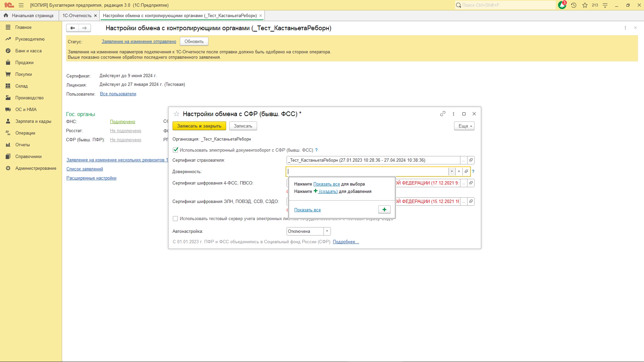Click the Записать button
This screenshot has width=644, height=362.
(243, 126)
